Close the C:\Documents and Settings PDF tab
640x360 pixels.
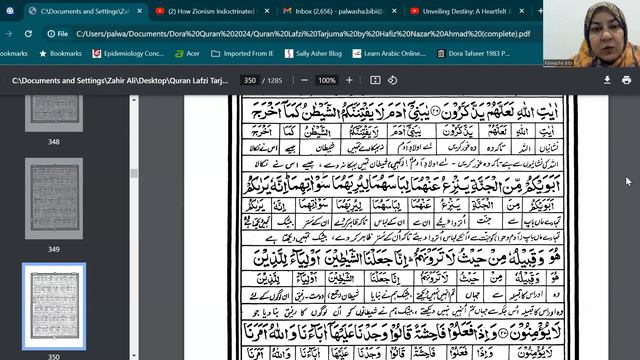pyautogui.click(x=140, y=11)
